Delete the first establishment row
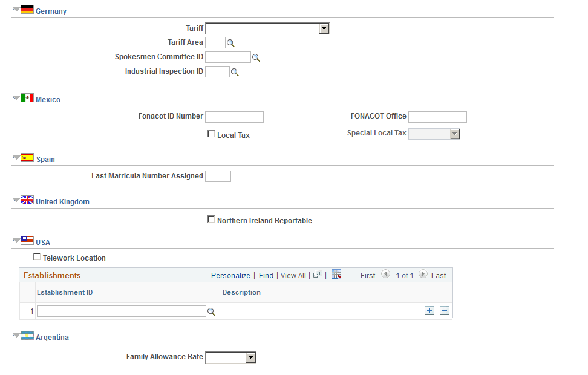Image resolution: width=588 pixels, height=375 pixels. click(445, 310)
